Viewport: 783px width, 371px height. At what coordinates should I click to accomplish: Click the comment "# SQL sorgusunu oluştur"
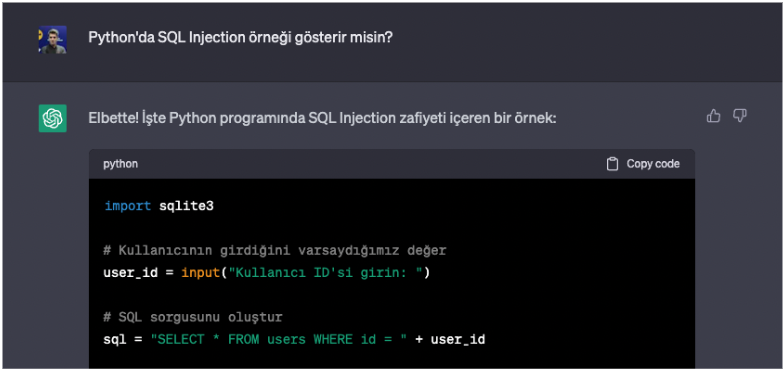coord(193,317)
